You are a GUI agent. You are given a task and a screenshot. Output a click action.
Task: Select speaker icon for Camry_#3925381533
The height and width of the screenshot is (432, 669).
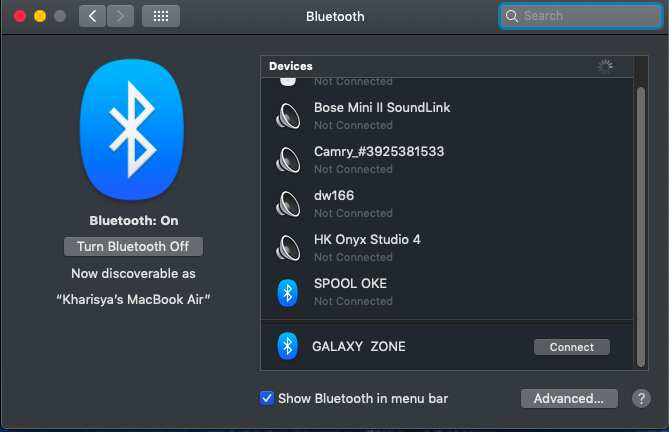[x=288, y=160]
